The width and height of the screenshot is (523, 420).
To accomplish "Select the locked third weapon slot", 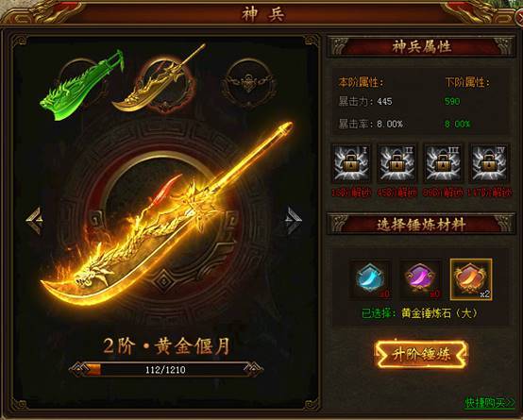I will (248, 83).
